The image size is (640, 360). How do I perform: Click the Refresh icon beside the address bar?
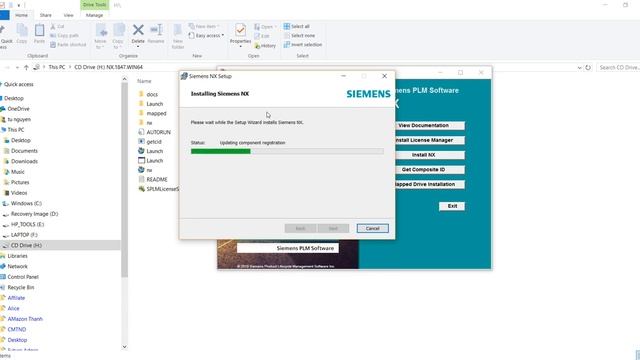pos(588,67)
